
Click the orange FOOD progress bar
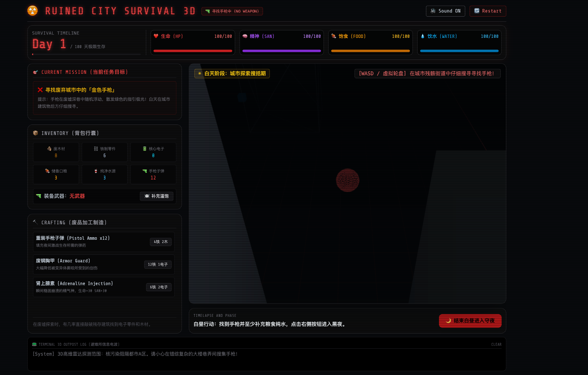pos(370,51)
